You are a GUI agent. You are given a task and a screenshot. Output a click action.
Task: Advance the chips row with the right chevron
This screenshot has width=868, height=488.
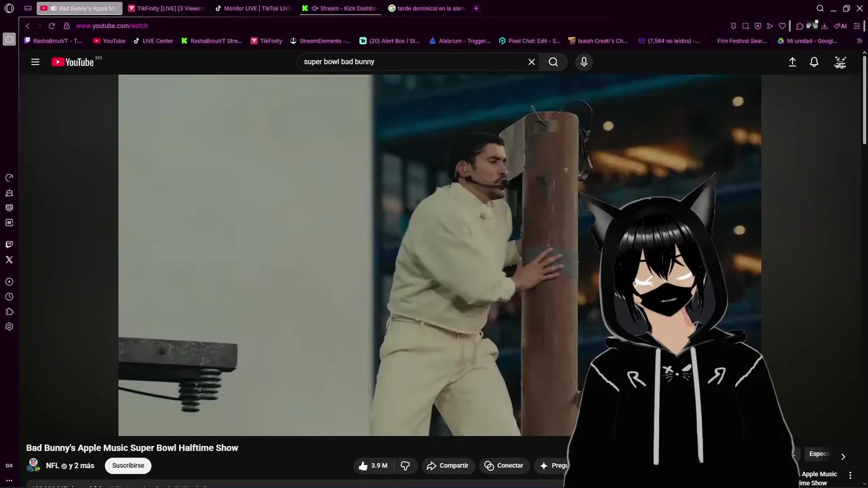tap(843, 457)
